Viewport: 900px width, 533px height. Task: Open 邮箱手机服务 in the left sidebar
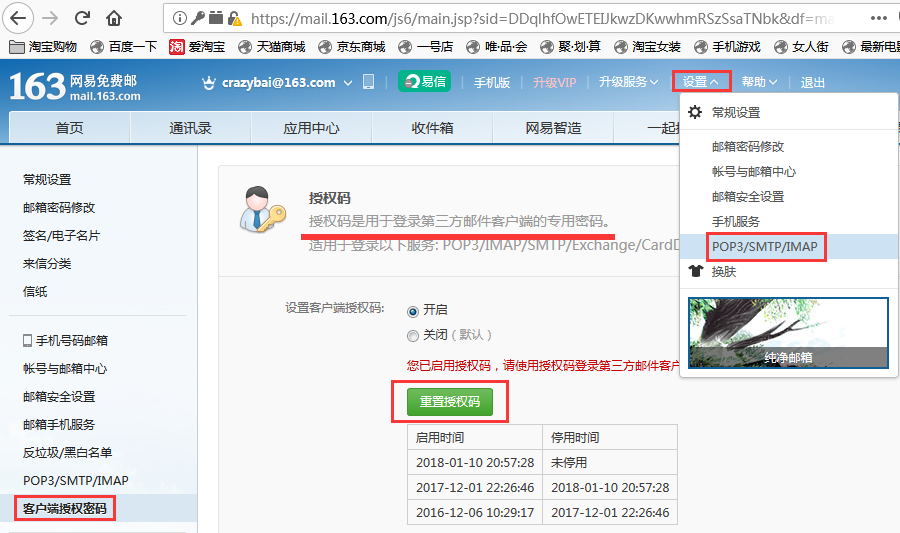pos(59,425)
